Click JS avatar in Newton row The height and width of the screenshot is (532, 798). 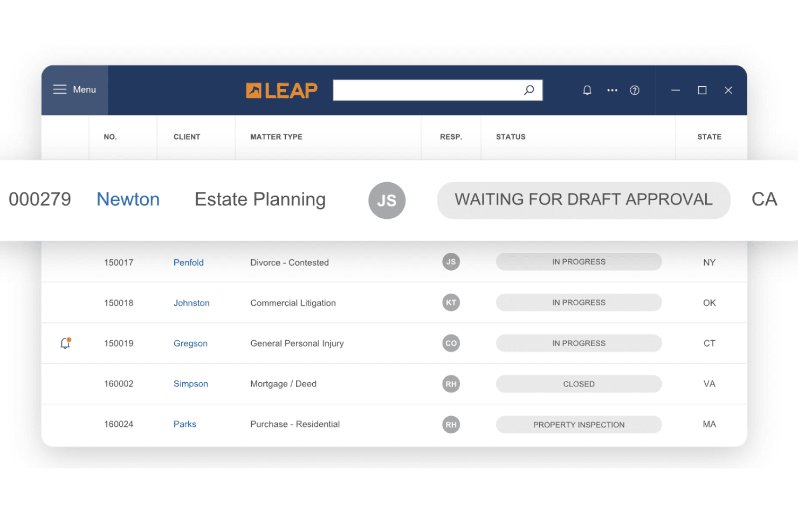click(387, 201)
